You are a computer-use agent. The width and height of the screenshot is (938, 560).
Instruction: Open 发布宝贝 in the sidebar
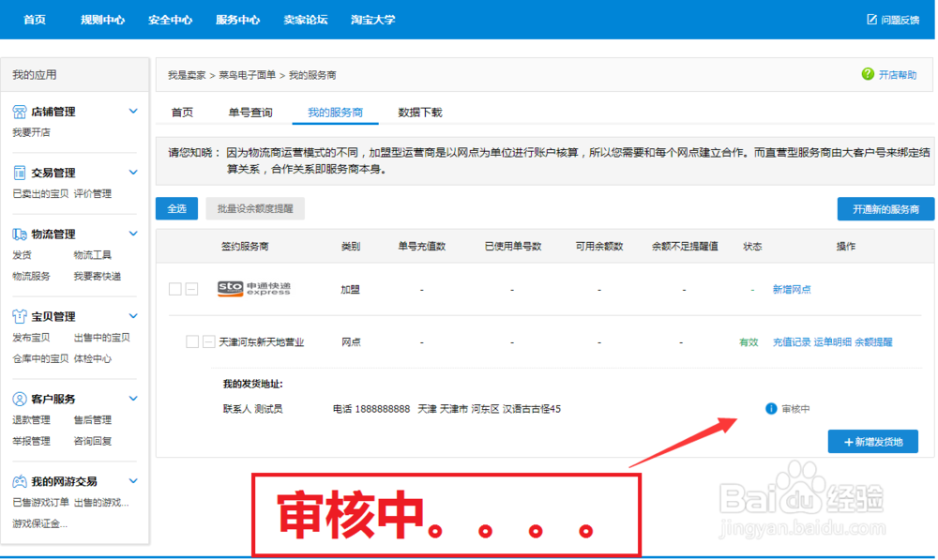(x=31, y=338)
